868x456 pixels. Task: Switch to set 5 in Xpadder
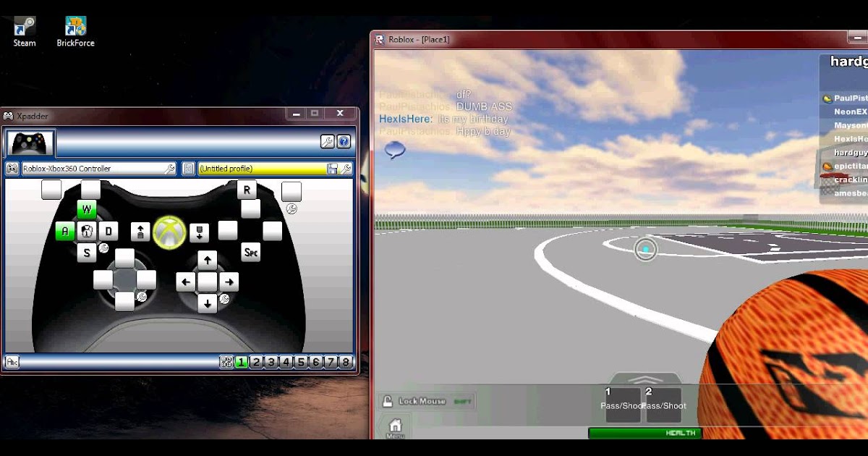pos(302,363)
